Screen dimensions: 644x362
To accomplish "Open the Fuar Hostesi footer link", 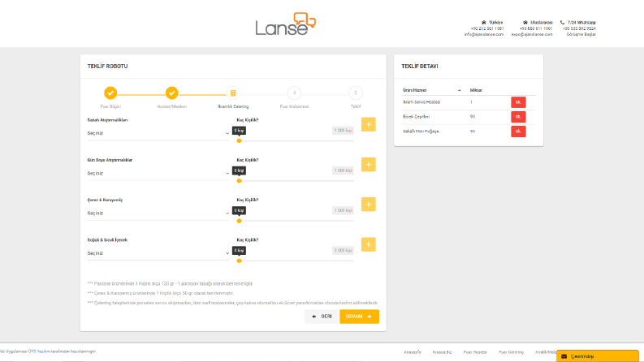I will click(x=475, y=352).
